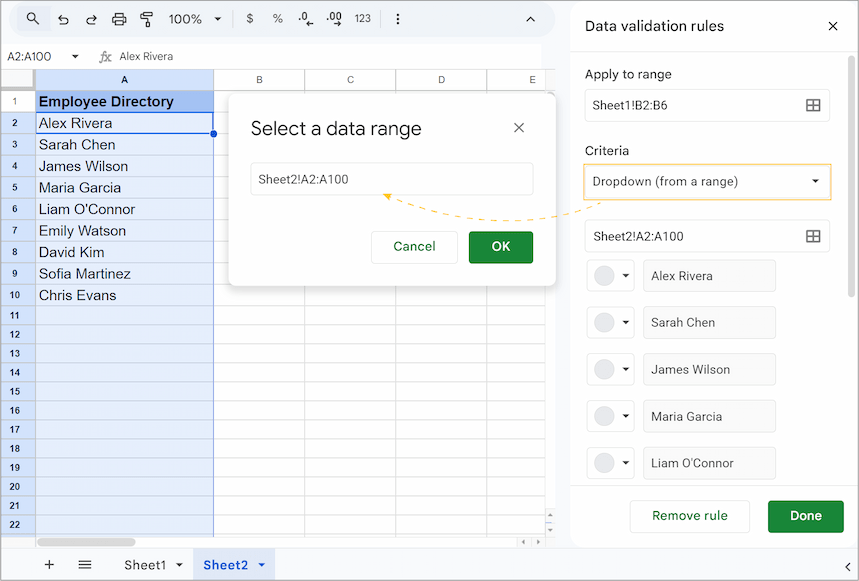The image size is (859, 581).
Task: Apply percent format
Action: click(x=277, y=18)
